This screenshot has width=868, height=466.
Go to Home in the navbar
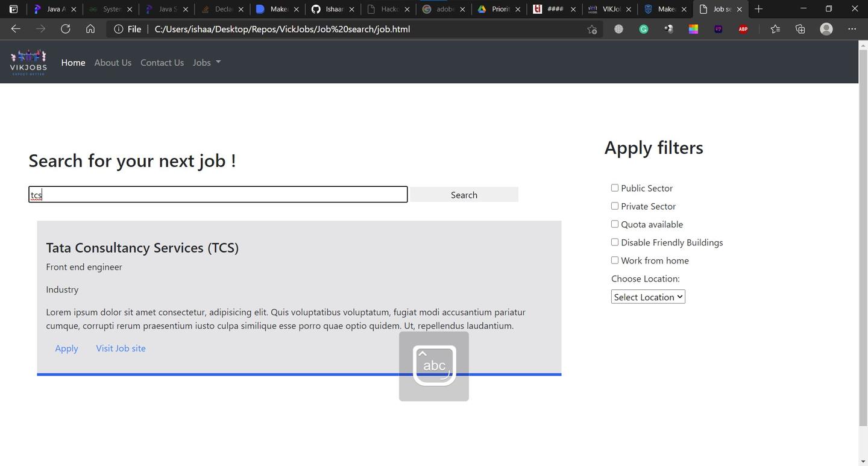(73, 63)
